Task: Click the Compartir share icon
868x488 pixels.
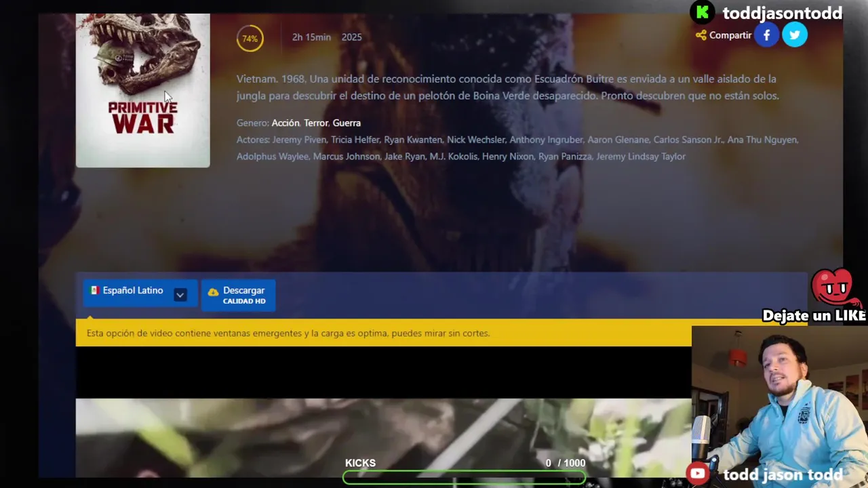Action: [x=723, y=35]
